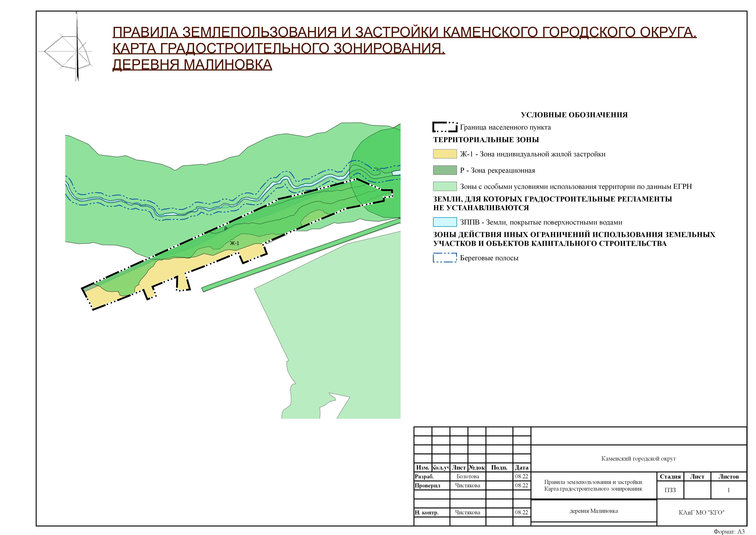Click the yellow Ж-1 legend swatch

(x=445, y=154)
